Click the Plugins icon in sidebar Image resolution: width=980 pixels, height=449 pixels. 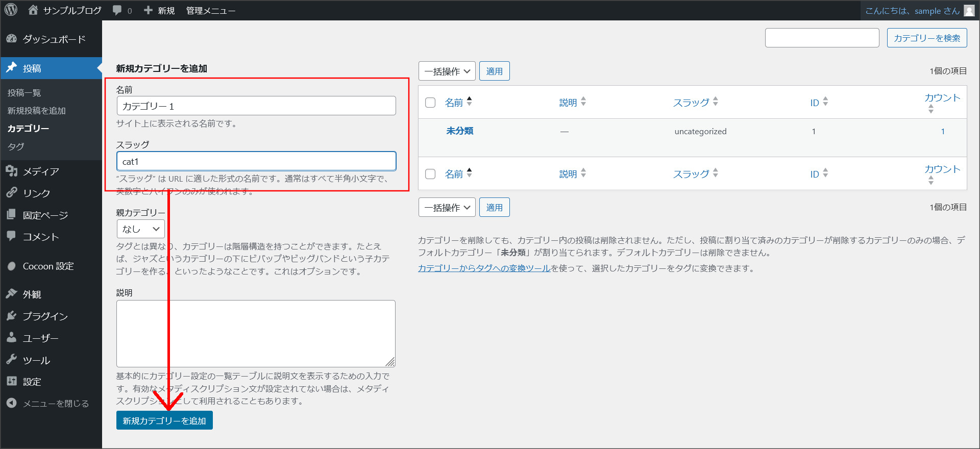pos(11,316)
